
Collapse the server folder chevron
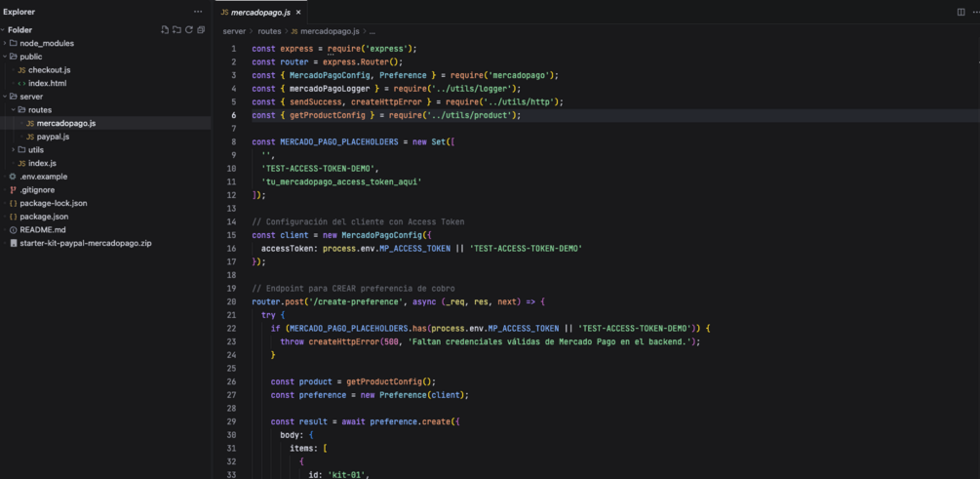coord(5,97)
